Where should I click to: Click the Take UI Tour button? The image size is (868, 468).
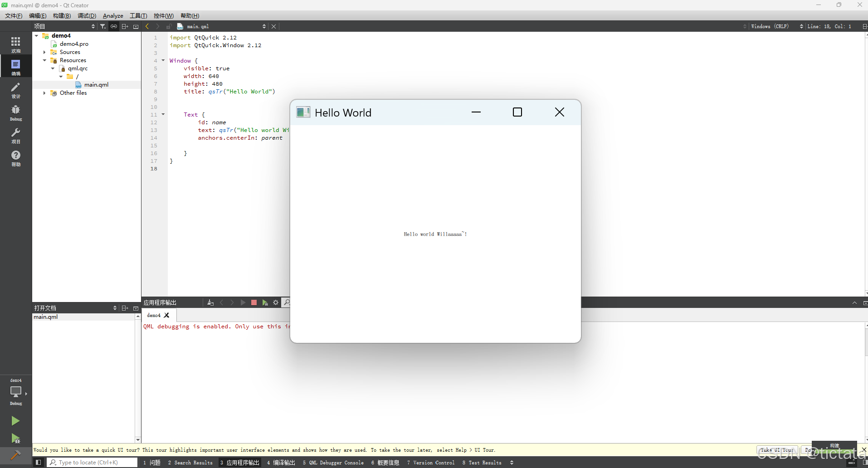[x=777, y=450]
